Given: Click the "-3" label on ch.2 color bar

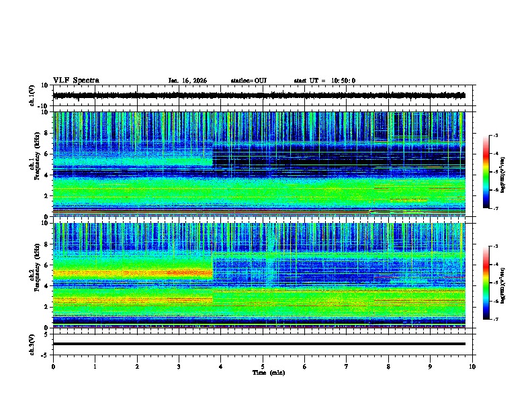Looking at the screenshot, I should [x=496, y=246].
